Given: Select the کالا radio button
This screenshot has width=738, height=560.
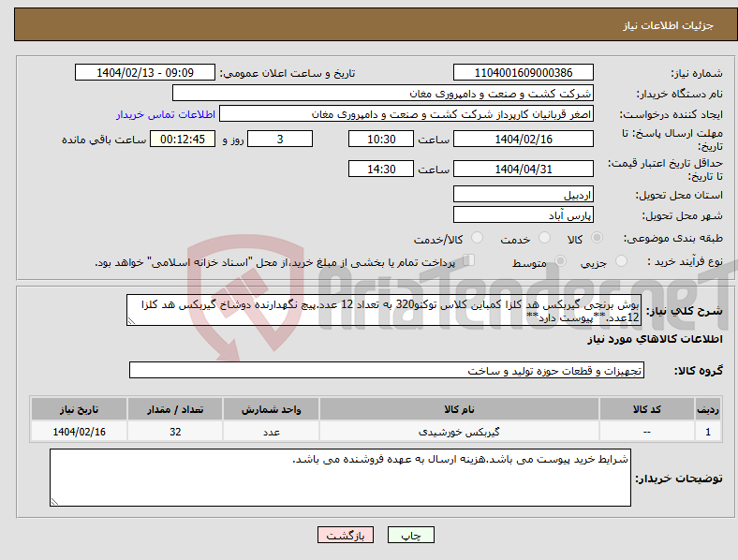Looking at the screenshot, I should [x=597, y=238].
